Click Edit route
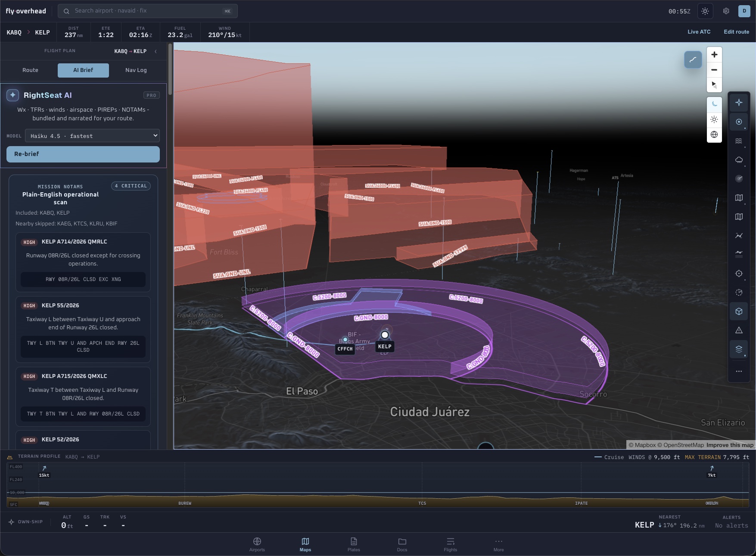The width and height of the screenshot is (756, 556). 736,32
